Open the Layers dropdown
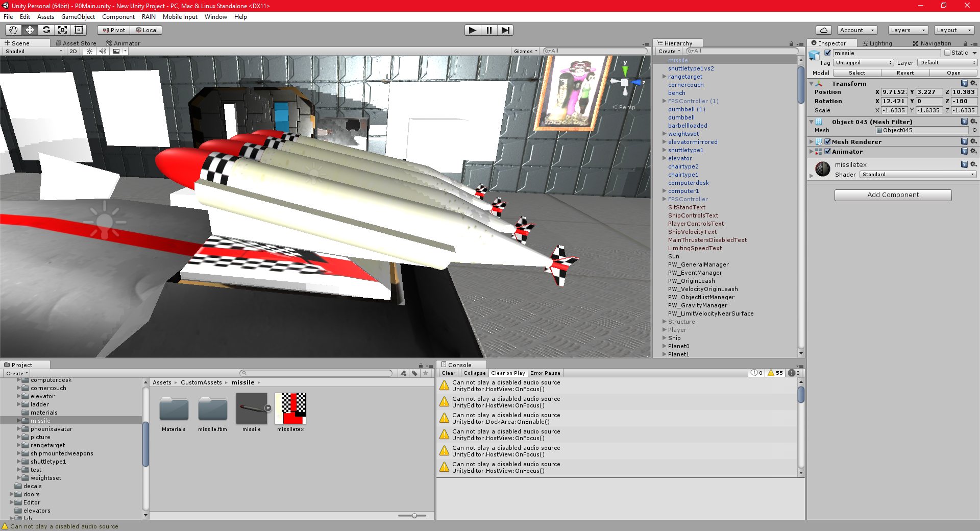The width and height of the screenshot is (980, 531). [x=908, y=30]
